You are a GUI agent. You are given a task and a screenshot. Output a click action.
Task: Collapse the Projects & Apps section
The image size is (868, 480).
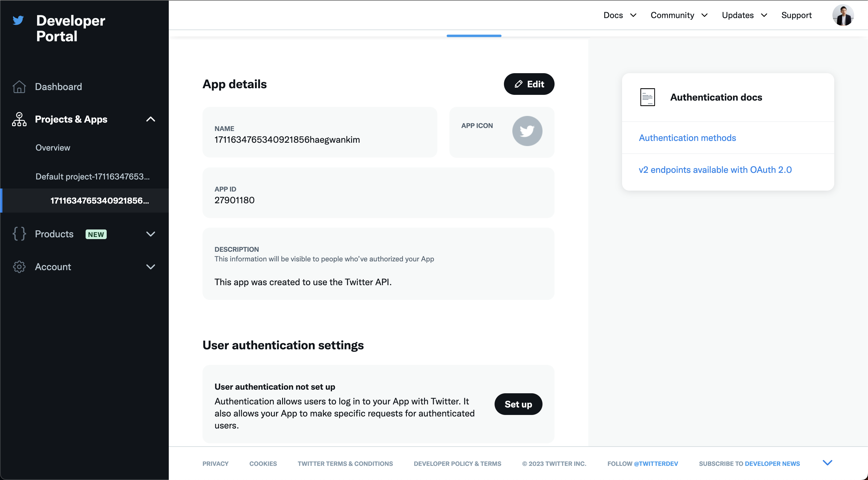[x=151, y=119]
